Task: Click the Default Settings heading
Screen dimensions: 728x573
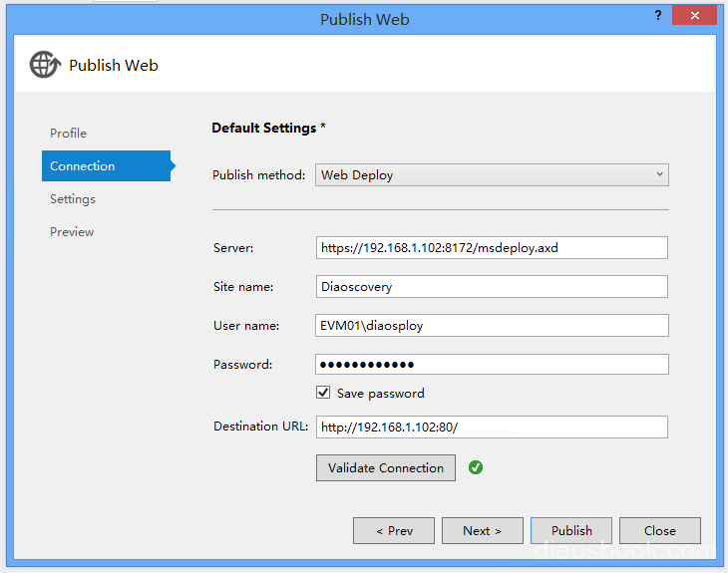Action: point(268,129)
